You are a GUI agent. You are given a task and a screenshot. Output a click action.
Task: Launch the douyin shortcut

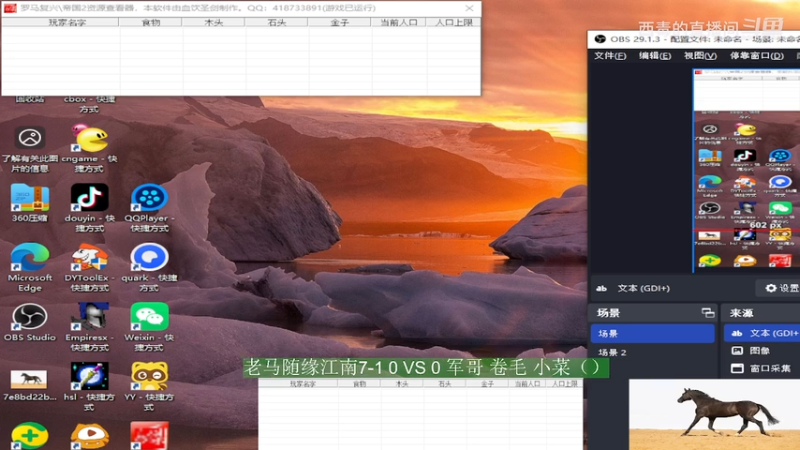point(89,197)
